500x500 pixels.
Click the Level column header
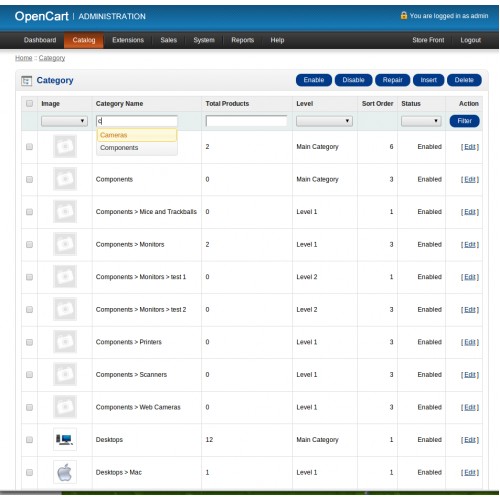pos(305,104)
